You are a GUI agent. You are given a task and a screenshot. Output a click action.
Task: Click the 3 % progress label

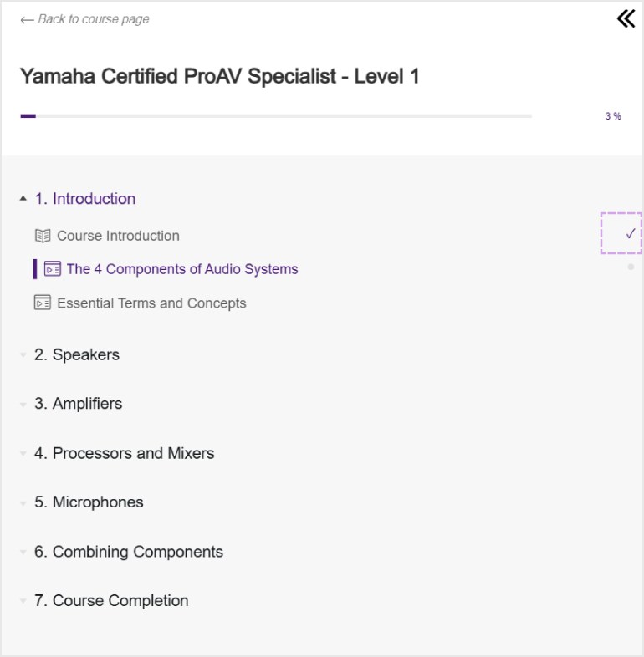[613, 116]
